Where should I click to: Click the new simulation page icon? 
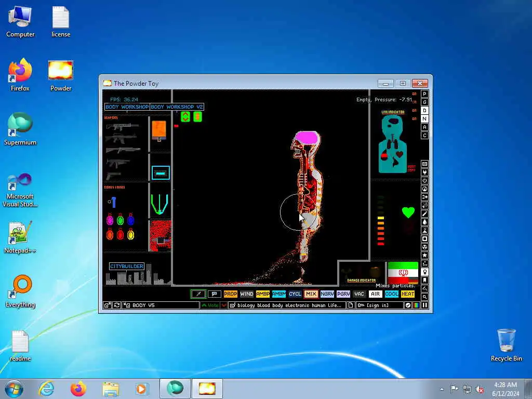351,305
